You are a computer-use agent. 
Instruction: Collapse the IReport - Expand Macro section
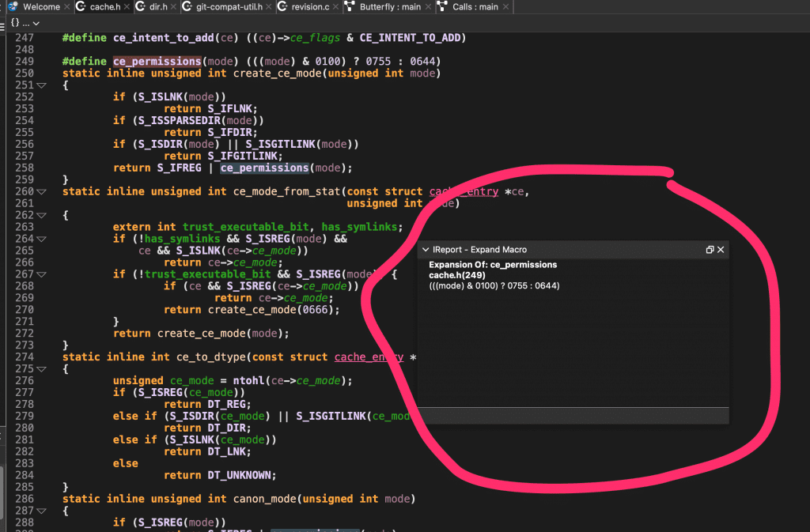[426, 250]
